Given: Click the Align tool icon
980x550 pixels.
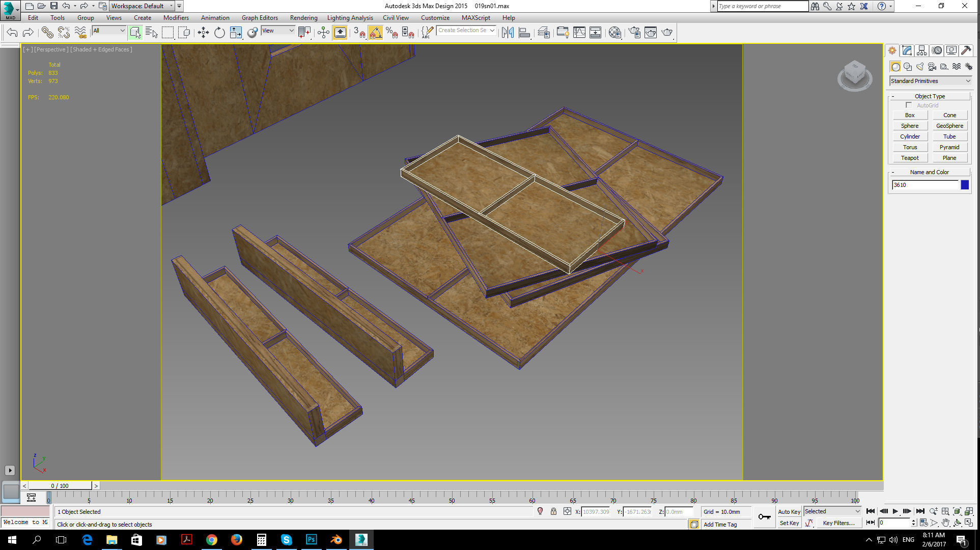Looking at the screenshot, I should [x=524, y=33].
